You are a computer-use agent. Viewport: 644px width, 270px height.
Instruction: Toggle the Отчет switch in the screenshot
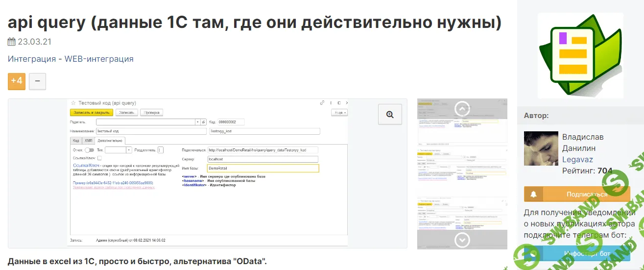89,150
